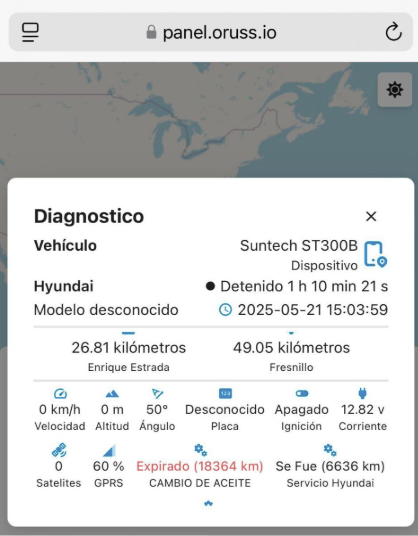Click the clock icon beside timestamp

tap(225, 310)
